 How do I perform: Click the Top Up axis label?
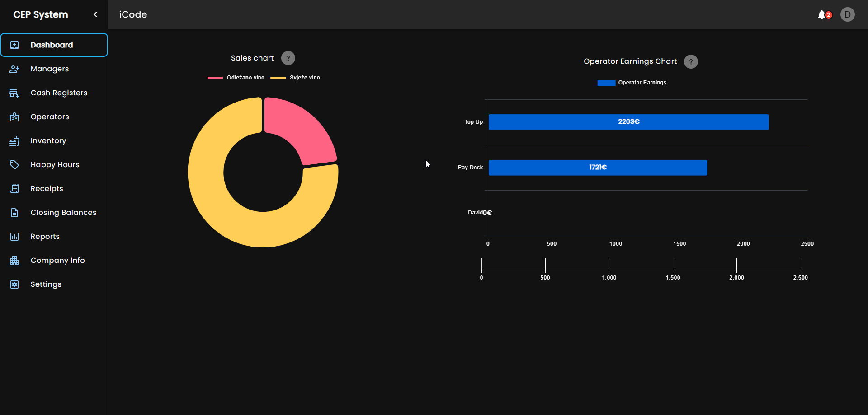[473, 122]
